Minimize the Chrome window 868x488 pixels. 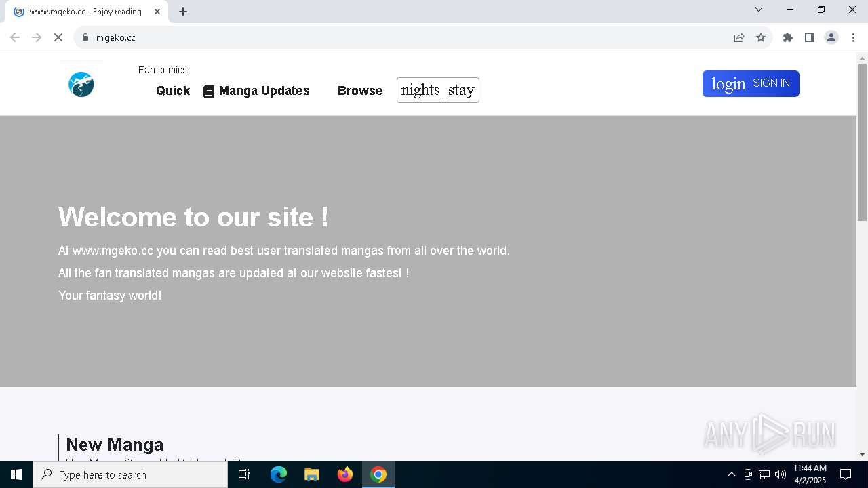tap(790, 9)
